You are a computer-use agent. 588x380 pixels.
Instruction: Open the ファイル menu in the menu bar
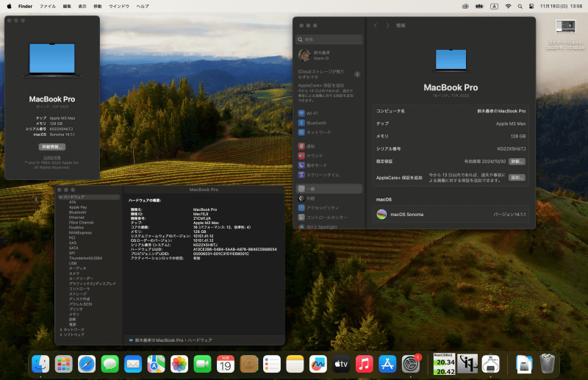coord(47,6)
